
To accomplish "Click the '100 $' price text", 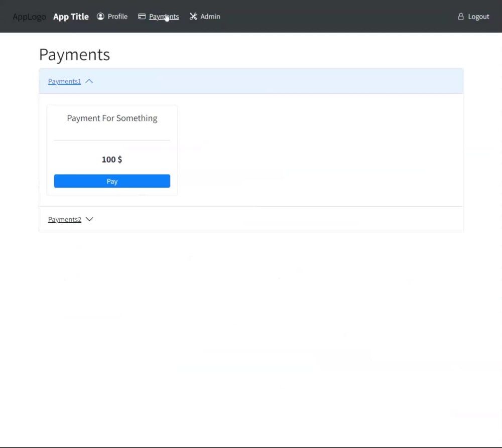I will (112, 160).
